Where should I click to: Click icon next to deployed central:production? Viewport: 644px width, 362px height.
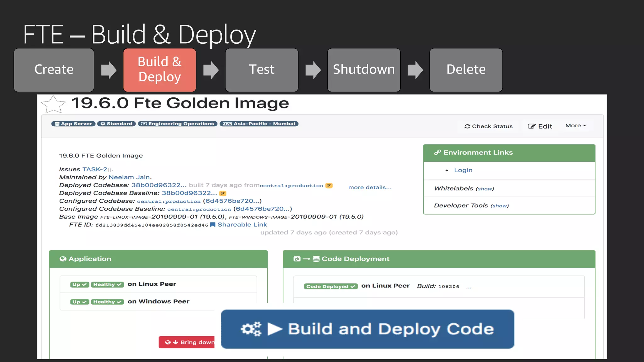329,186
